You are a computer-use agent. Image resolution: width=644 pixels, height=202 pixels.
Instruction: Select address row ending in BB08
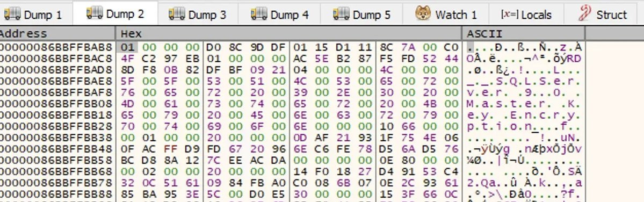coord(56,104)
